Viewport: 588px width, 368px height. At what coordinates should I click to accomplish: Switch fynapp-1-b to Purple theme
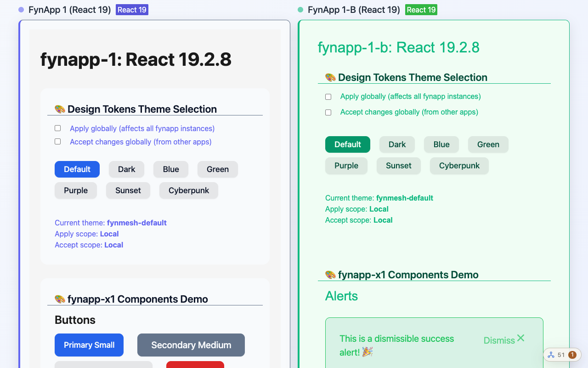point(346,166)
